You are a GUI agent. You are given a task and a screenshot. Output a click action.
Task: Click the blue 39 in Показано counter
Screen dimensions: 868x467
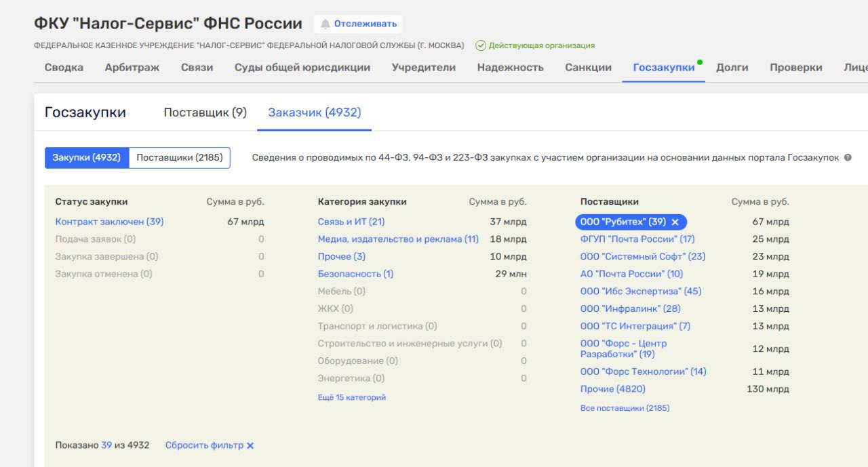pos(106,445)
